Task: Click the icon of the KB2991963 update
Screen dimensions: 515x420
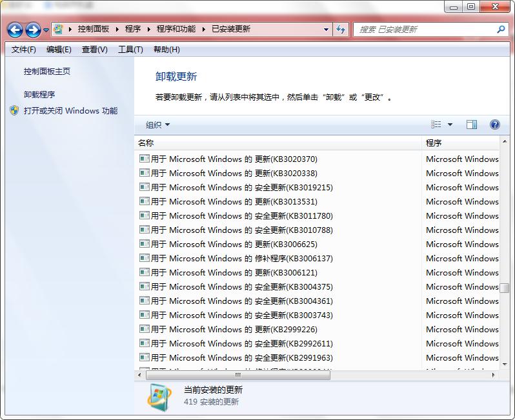Action: tap(144, 357)
